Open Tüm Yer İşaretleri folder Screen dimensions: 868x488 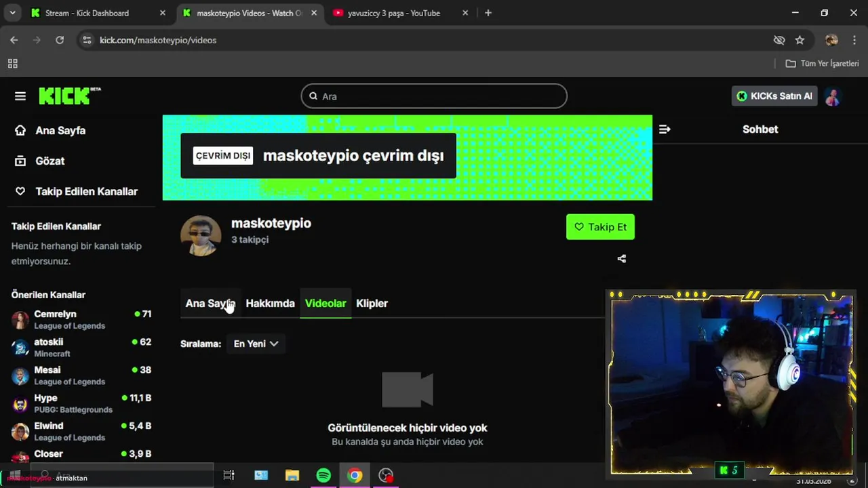click(x=822, y=64)
